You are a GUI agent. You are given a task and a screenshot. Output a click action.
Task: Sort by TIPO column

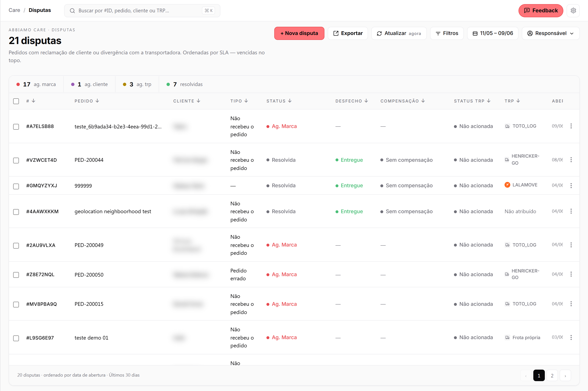pyautogui.click(x=239, y=101)
